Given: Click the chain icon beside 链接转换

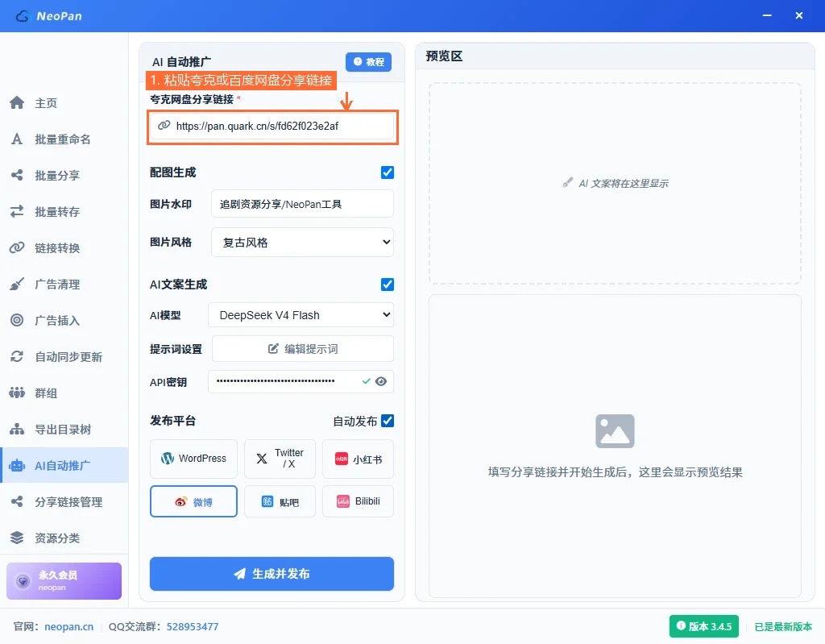Looking at the screenshot, I should tap(17, 247).
